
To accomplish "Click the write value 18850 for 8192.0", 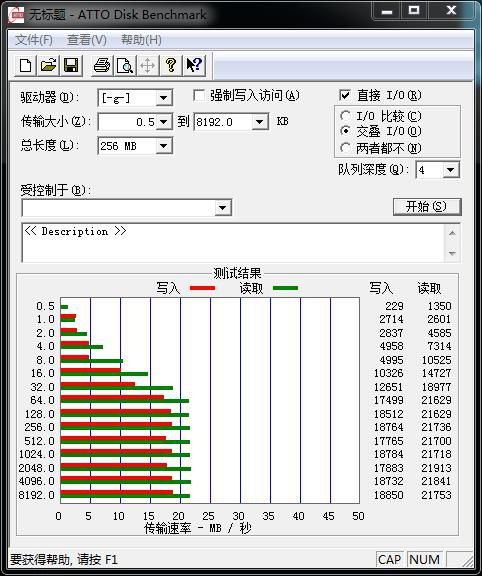I will (389, 495).
